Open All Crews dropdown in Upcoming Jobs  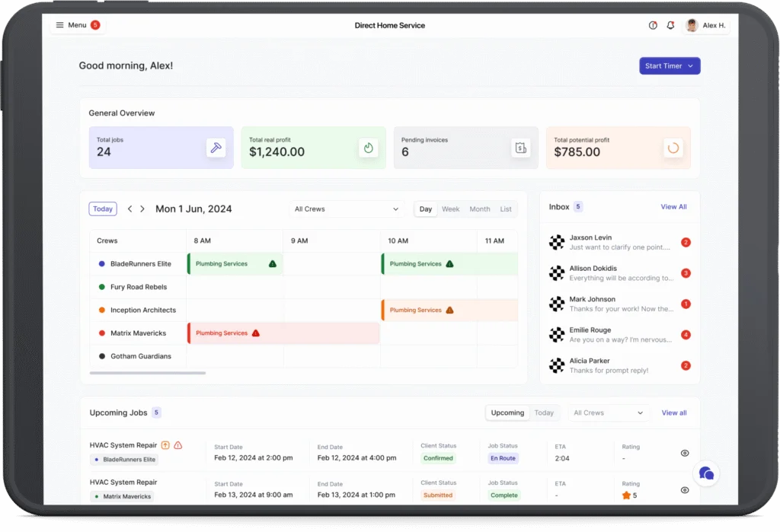(609, 413)
